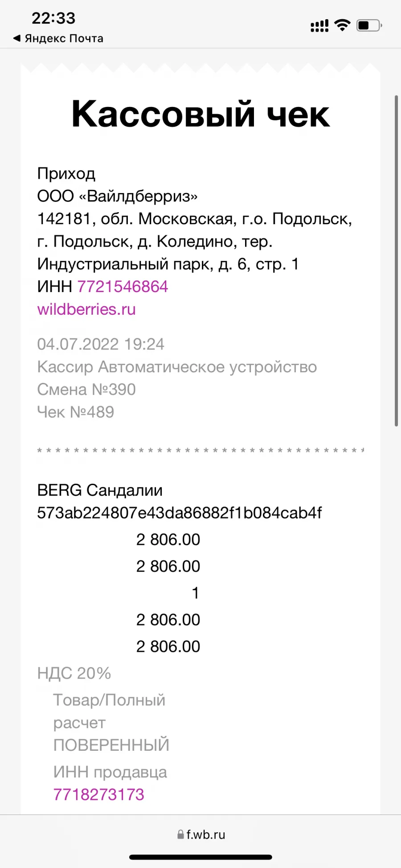Tap the BERG Сандалии item name

point(100,490)
